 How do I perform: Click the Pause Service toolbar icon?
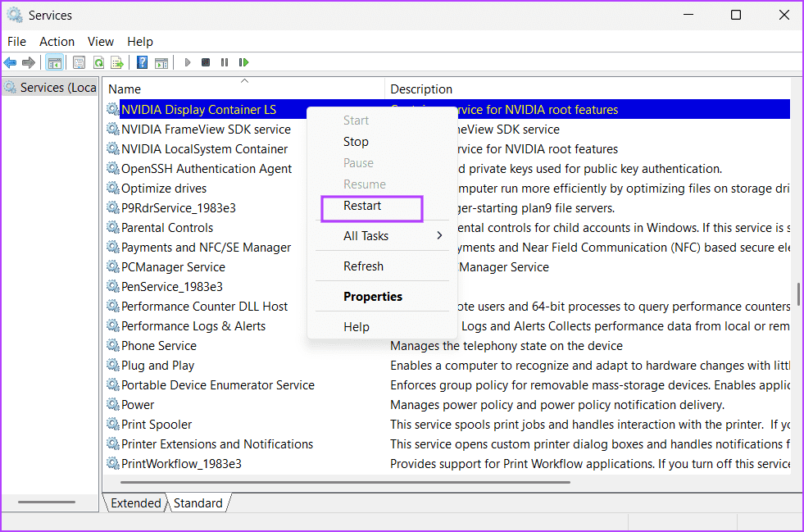click(225, 62)
